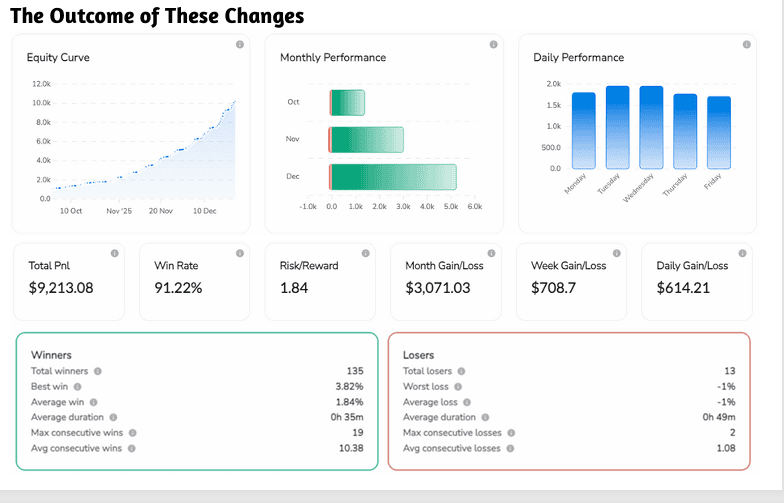
Task: Click the Daily Performance info icon
Action: (746, 44)
